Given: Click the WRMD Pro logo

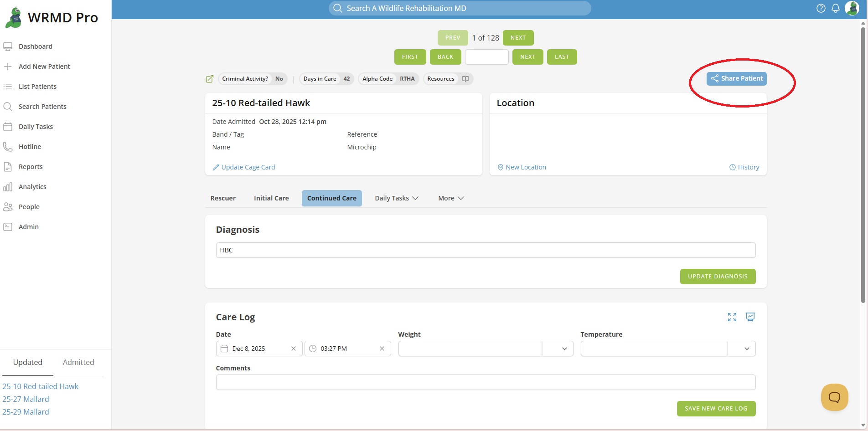Looking at the screenshot, I should [52, 17].
